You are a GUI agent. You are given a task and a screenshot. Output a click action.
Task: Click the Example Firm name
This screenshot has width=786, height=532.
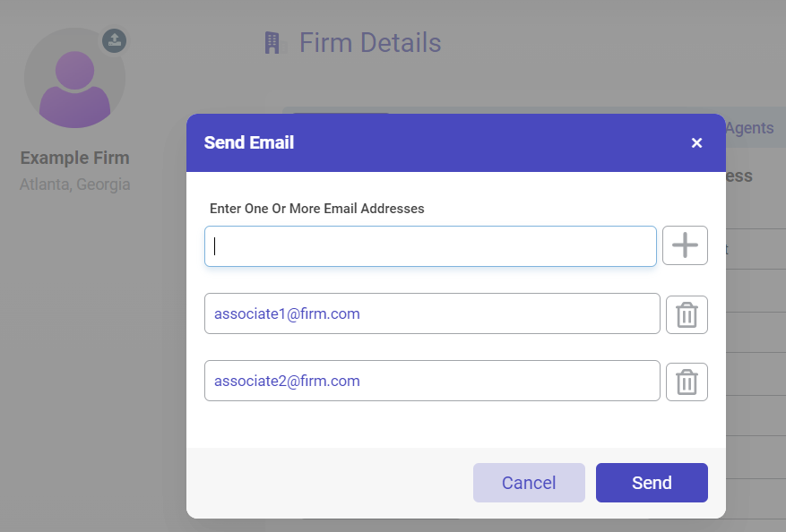pos(74,159)
